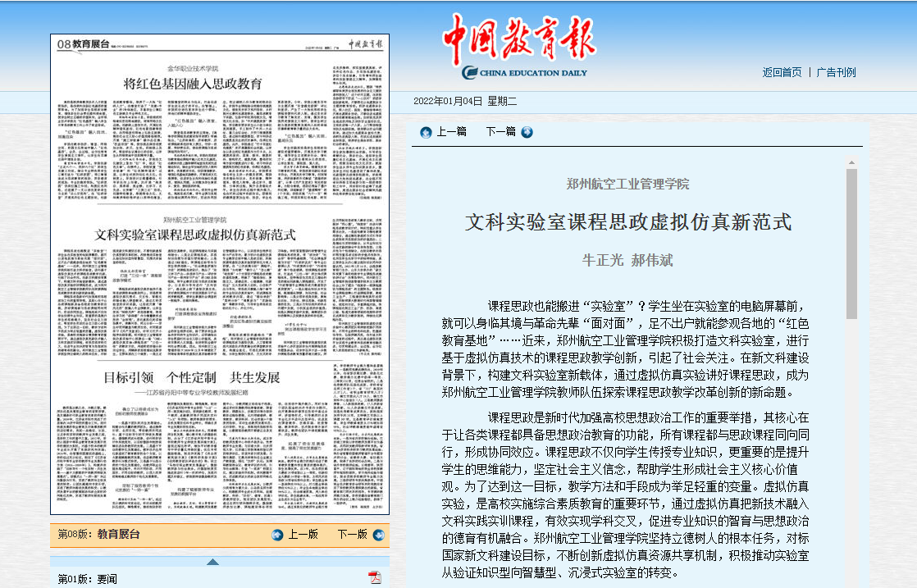Go to previous page with 上一版
The height and width of the screenshot is (588, 917).
point(303,534)
